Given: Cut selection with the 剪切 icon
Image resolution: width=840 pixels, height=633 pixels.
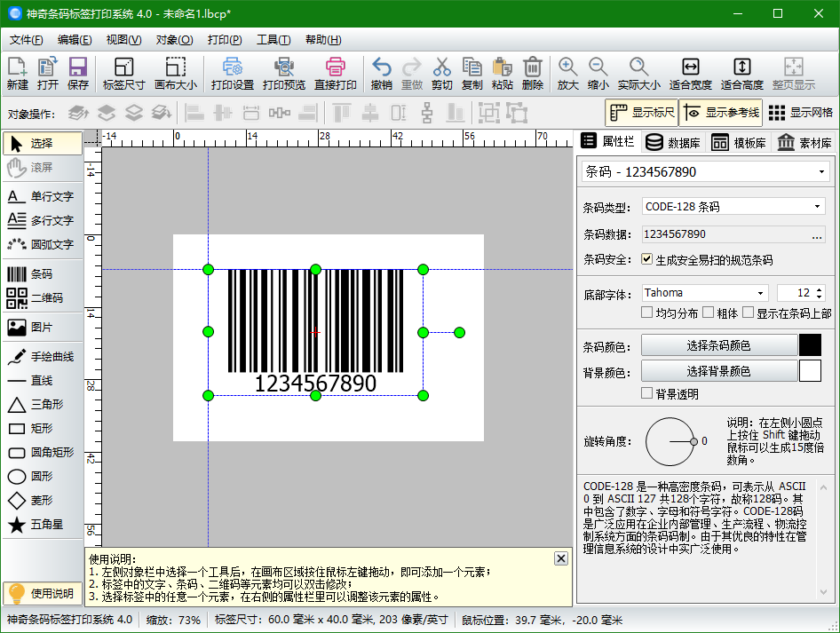Looking at the screenshot, I should (442, 74).
